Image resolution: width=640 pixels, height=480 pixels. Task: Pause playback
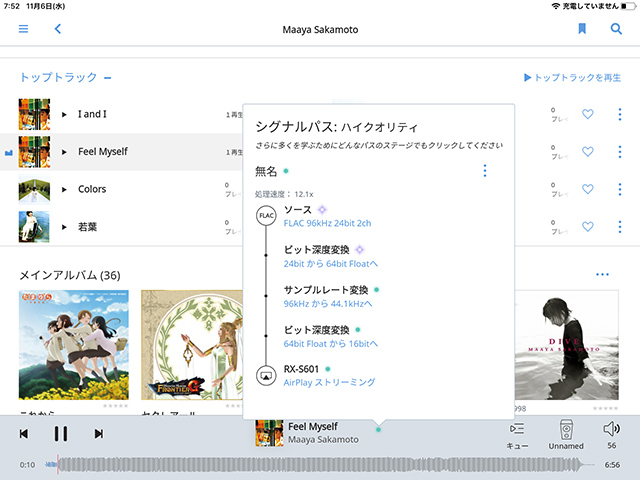click(61, 433)
